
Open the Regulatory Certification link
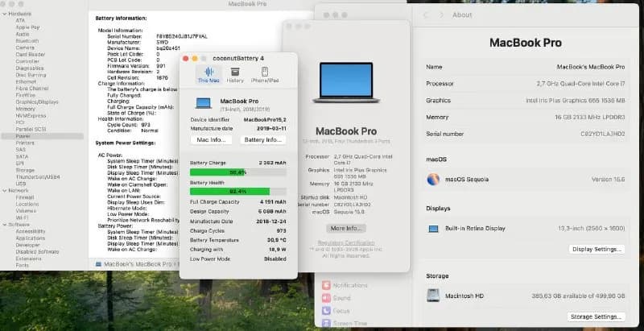point(346,242)
